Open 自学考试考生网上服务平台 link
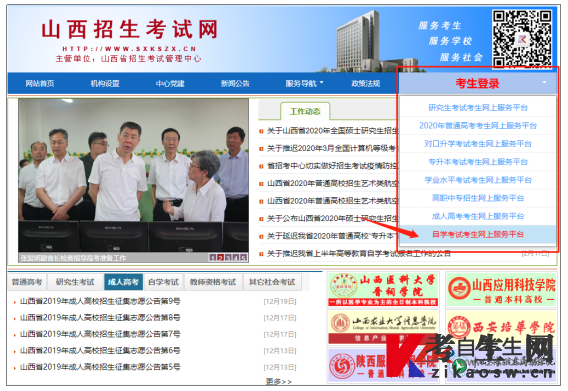Screen dimensions: 568x391 pos(478,234)
